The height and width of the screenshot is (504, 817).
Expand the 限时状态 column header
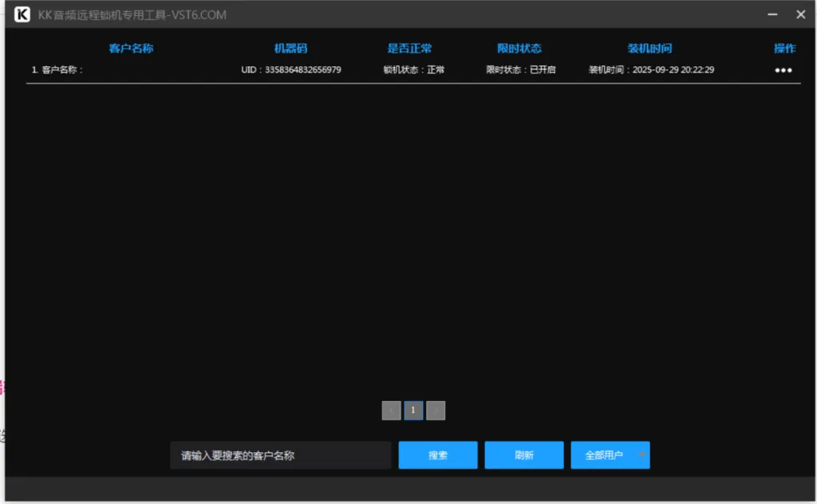click(x=519, y=48)
